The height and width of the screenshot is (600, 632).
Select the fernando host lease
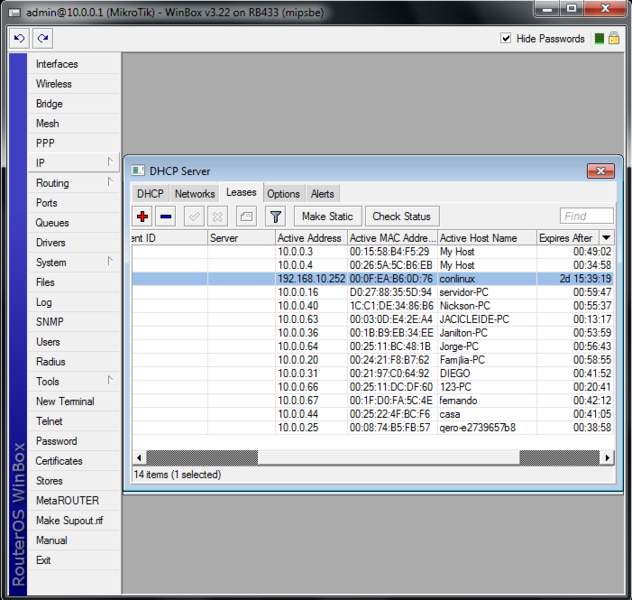coord(373,401)
